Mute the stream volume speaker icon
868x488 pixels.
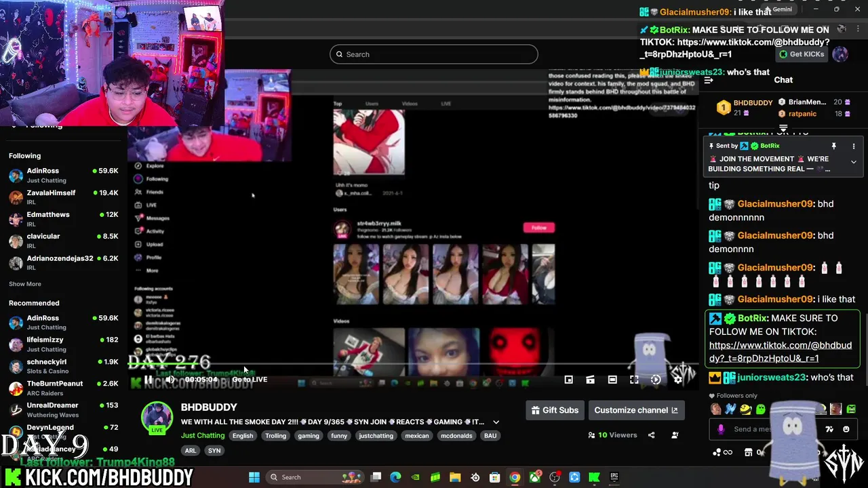[x=170, y=380]
